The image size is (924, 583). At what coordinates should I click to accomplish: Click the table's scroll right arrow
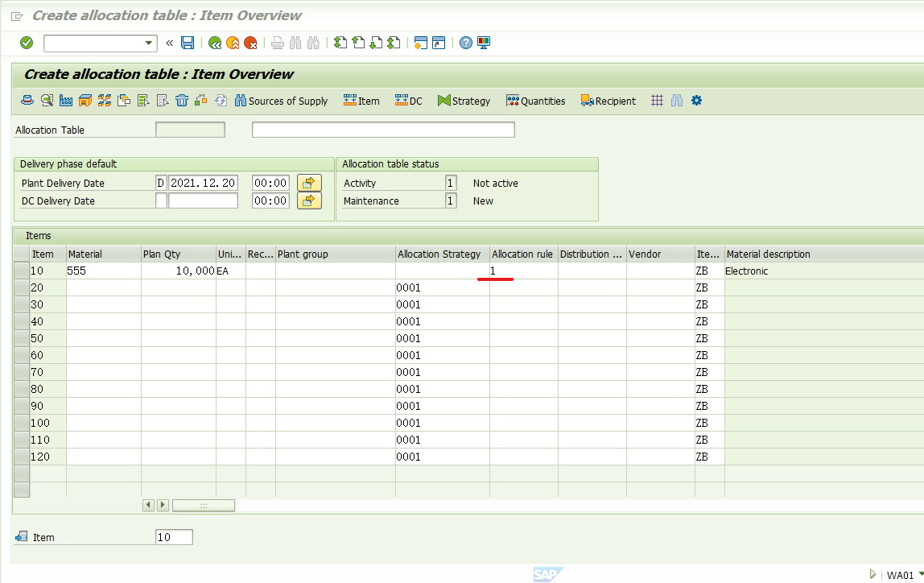pyautogui.click(x=163, y=505)
